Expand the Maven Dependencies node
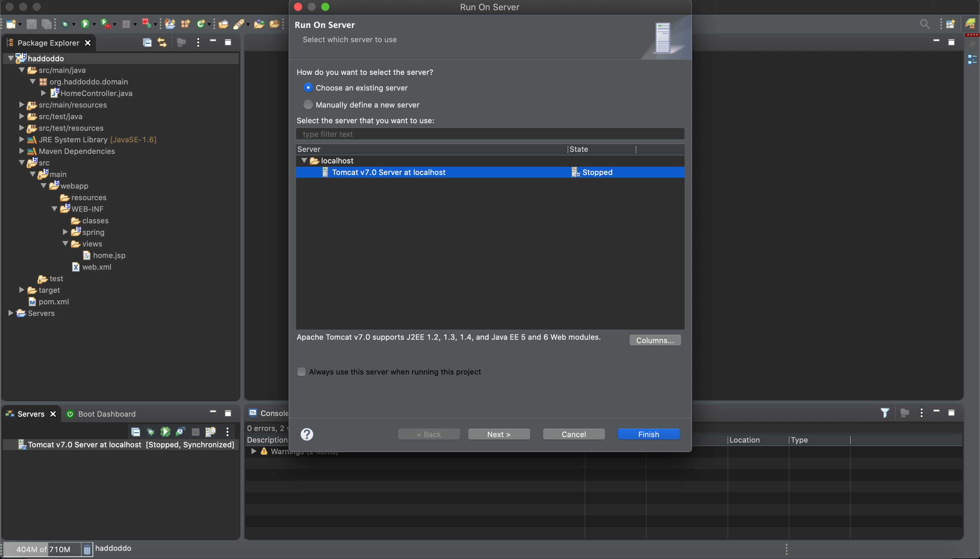 coord(22,151)
